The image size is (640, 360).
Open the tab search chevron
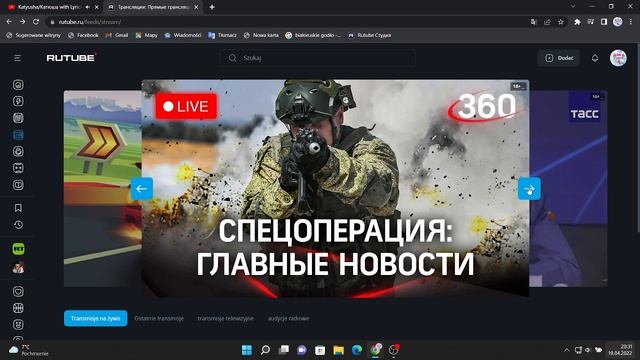tap(573, 7)
